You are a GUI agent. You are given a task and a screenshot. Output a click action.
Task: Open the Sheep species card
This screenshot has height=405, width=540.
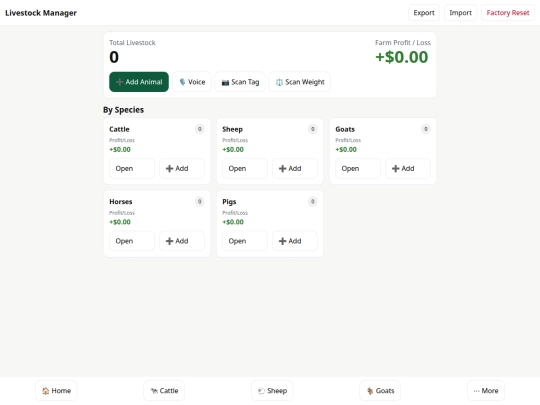click(245, 168)
